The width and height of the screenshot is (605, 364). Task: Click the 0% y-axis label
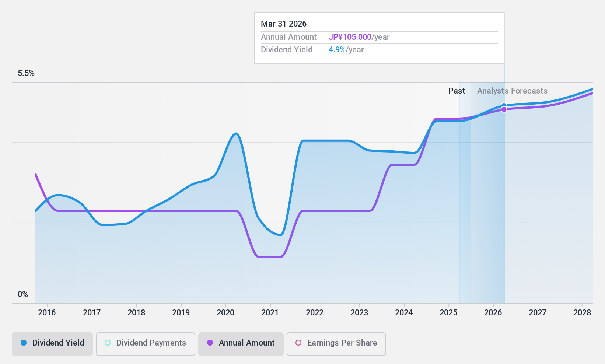pyautogui.click(x=23, y=294)
